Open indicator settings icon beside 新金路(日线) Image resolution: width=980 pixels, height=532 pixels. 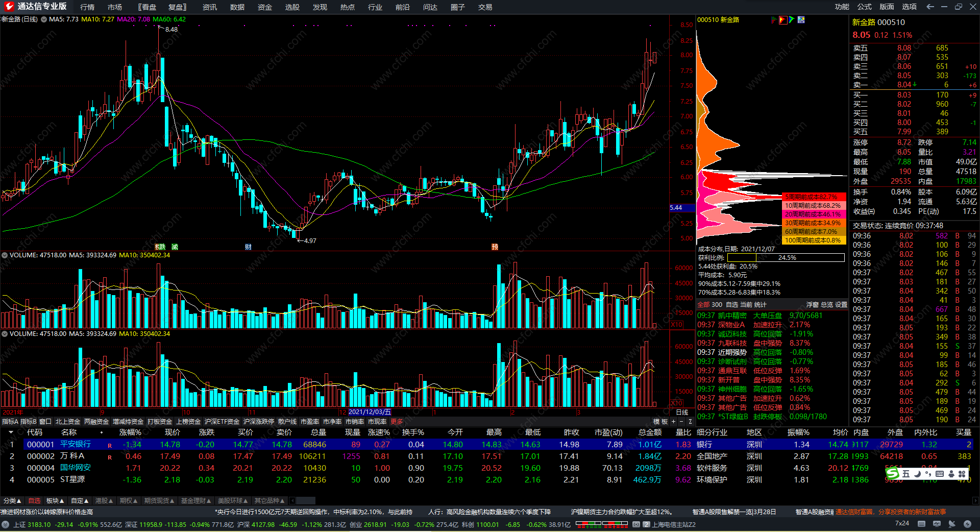[x=44, y=19]
